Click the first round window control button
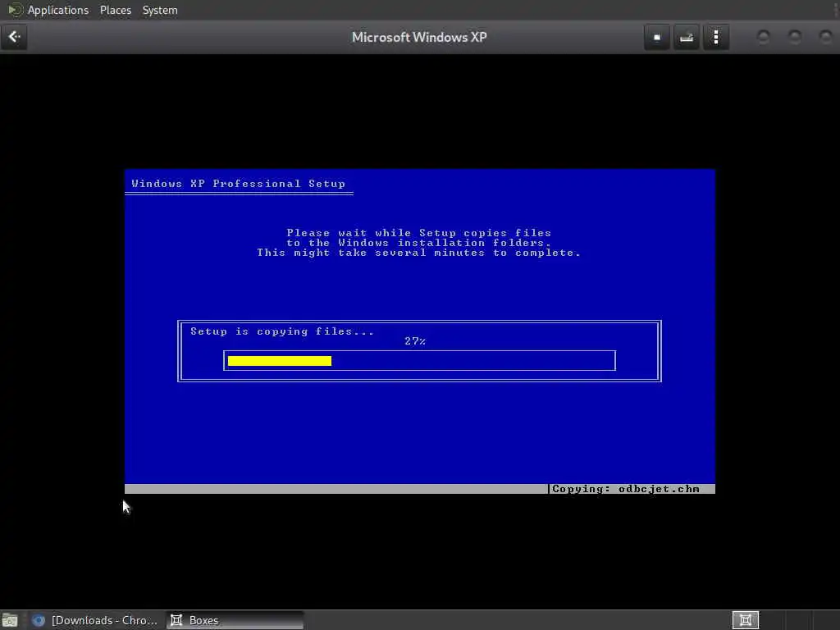Image resolution: width=840 pixels, height=630 pixels. (x=764, y=37)
